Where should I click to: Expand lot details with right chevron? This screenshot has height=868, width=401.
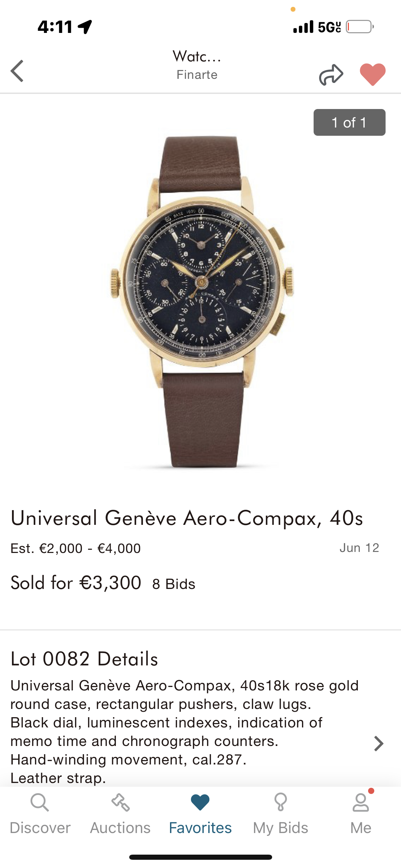click(x=378, y=744)
